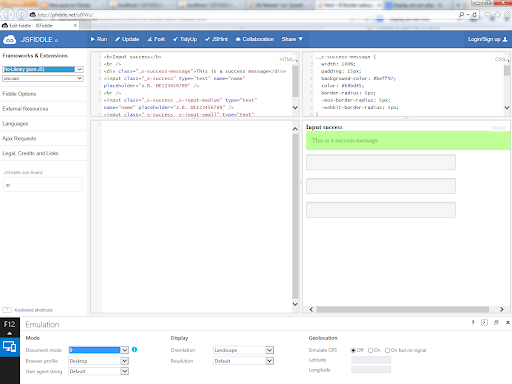Click right arrow of Result horizontal scrollbar

pyautogui.click(x=502, y=309)
